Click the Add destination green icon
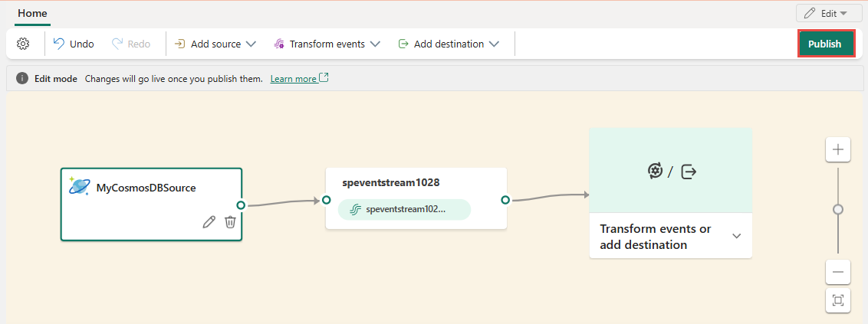 [403, 44]
